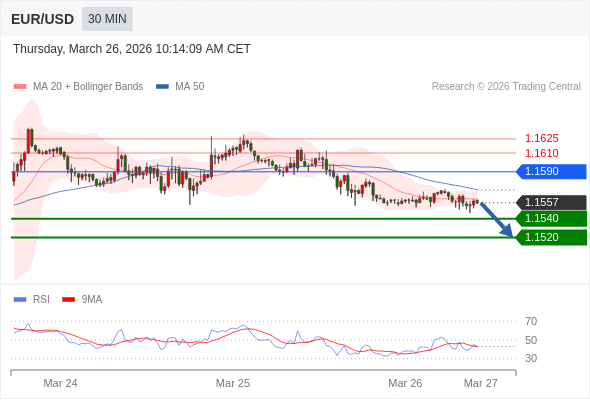The image size is (590, 400).
Task: Open the Research Trading Central copyright link
Action: click(x=506, y=87)
